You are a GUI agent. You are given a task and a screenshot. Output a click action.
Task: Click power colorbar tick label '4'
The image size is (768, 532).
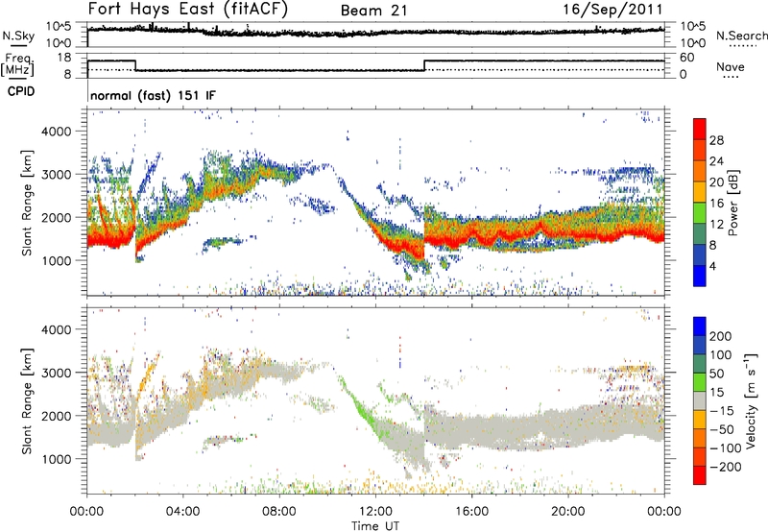point(712,266)
